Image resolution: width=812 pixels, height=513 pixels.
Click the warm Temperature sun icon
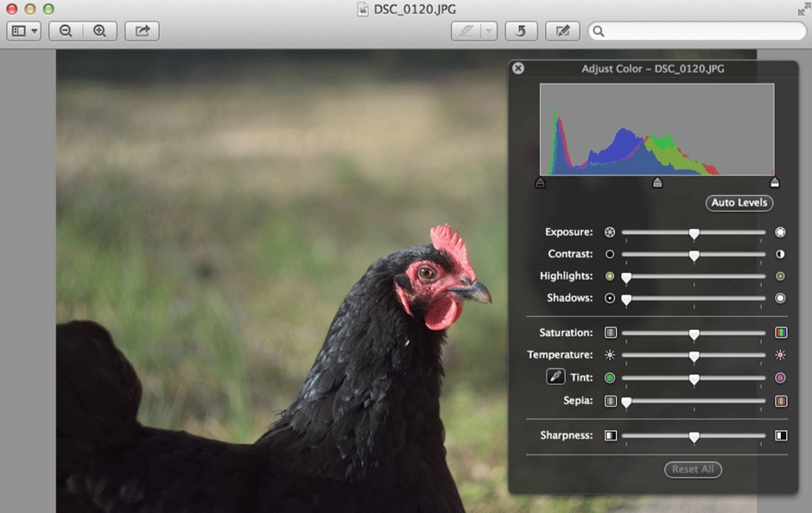click(781, 355)
